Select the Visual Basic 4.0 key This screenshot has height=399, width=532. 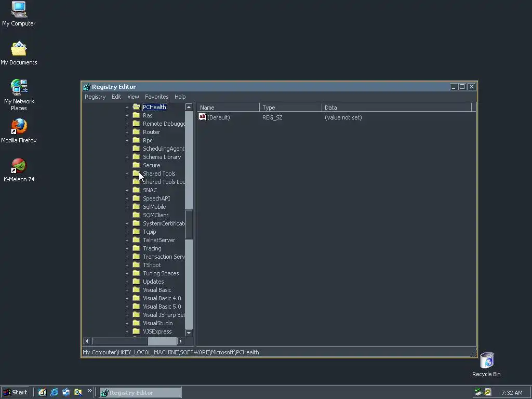pos(162,298)
